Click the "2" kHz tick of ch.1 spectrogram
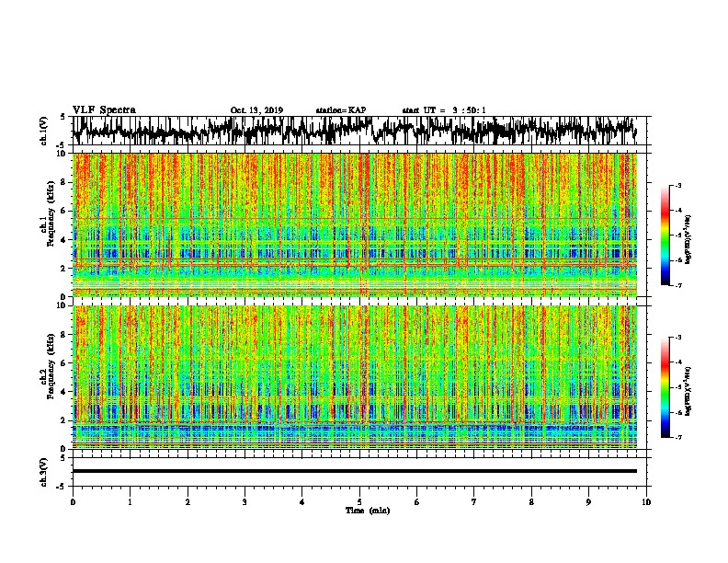Viewport: 728px width, 563px height. [64, 268]
